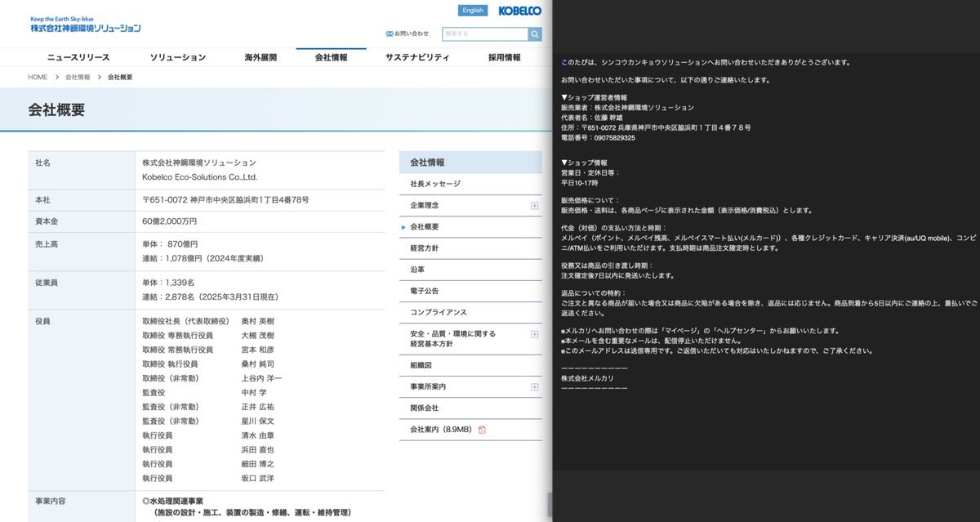
Task: Click the 資本金 value 60億2,000万円
Action: [x=170, y=221]
